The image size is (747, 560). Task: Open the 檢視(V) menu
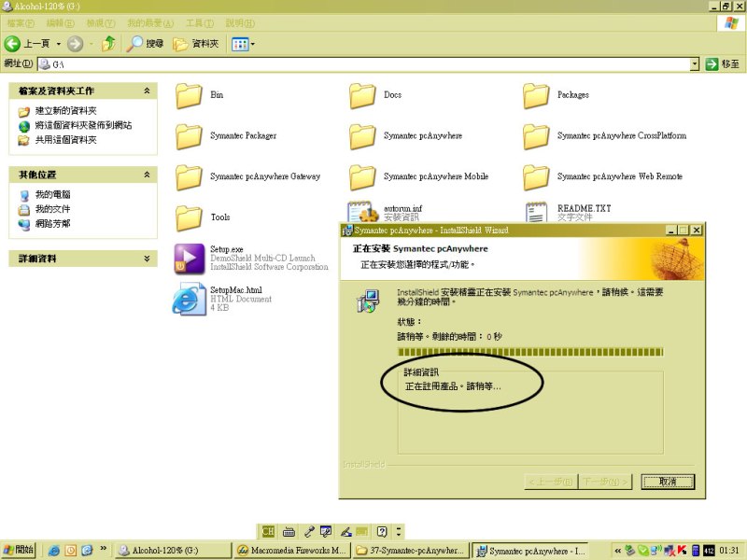[101, 22]
